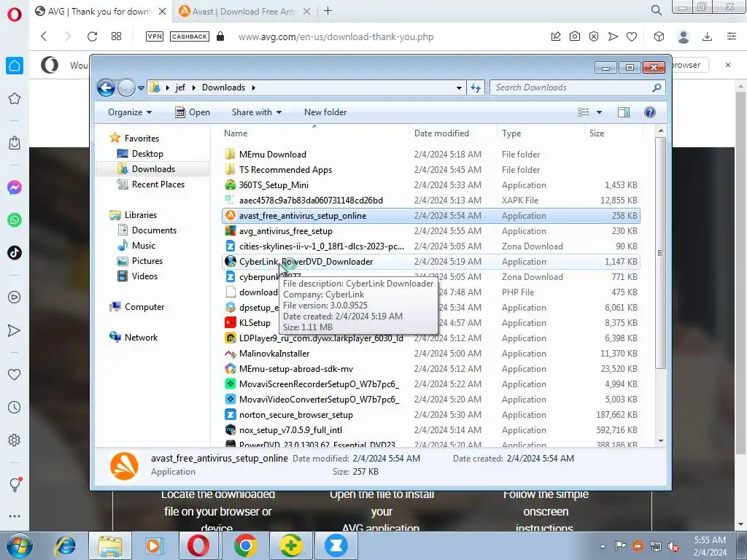Open recent pages dropdown near forward button

point(141,88)
